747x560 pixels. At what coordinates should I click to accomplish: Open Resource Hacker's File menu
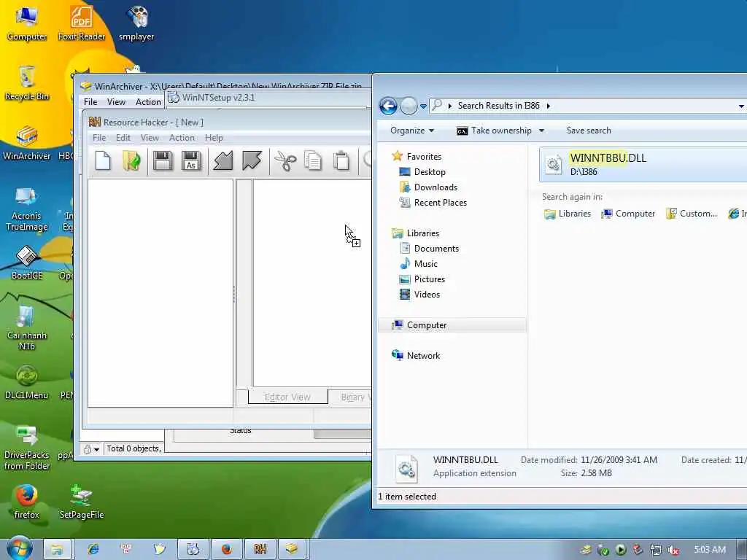(x=99, y=138)
